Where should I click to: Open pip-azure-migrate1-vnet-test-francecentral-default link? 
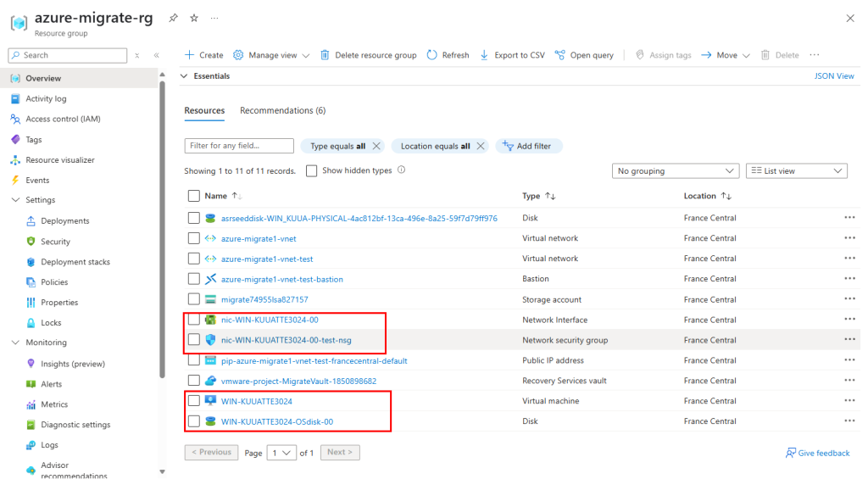314,360
